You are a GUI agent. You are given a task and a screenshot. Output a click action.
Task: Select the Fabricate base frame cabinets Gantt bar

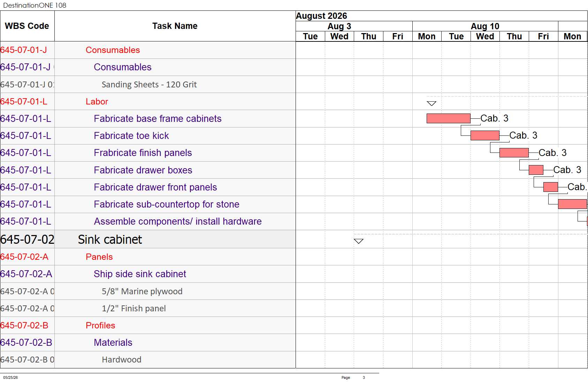tap(449, 118)
